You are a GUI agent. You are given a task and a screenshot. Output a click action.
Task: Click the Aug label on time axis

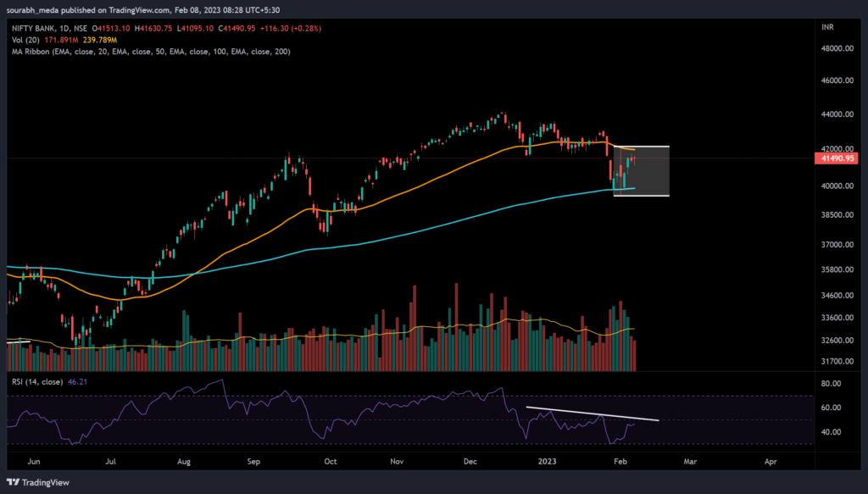tap(184, 461)
